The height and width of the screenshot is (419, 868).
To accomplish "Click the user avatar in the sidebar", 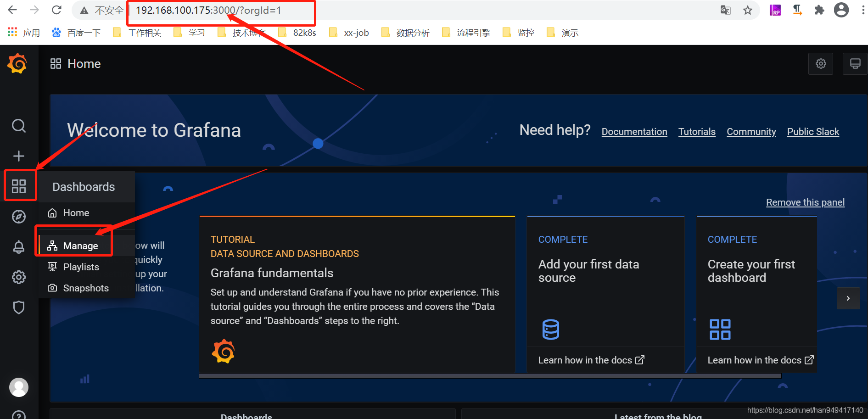I will coord(19,387).
